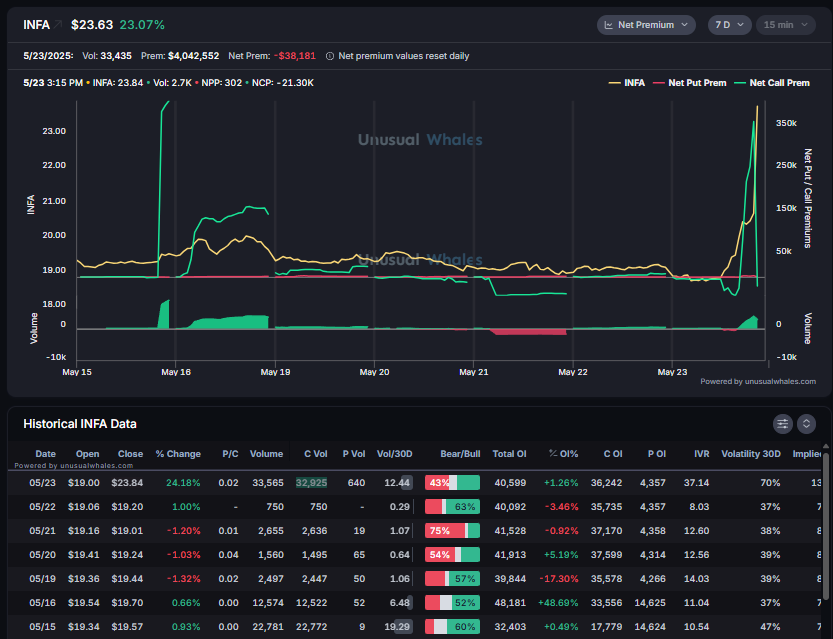Image resolution: width=833 pixels, height=639 pixels.
Task: Open the INFA external link arrow icon
Action: 58,24
